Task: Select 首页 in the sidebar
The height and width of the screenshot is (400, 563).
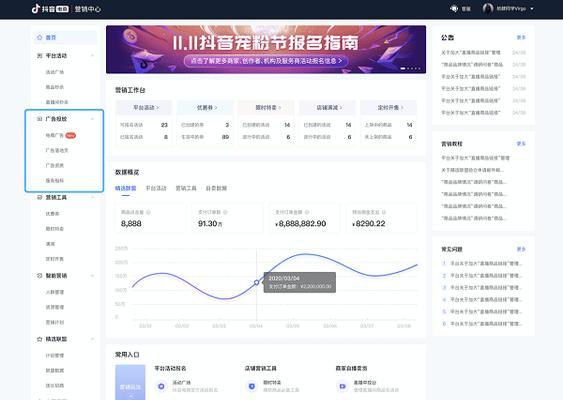Action: pos(65,37)
